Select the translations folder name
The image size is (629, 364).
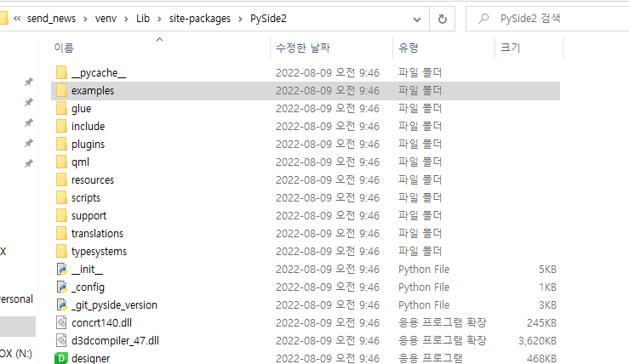(x=98, y=233)
